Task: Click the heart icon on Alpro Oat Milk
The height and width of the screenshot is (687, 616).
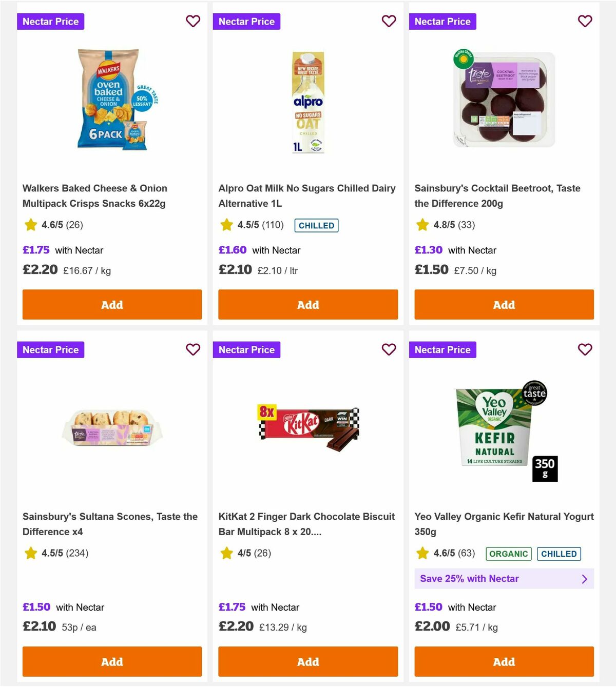Action: point(389,21)
